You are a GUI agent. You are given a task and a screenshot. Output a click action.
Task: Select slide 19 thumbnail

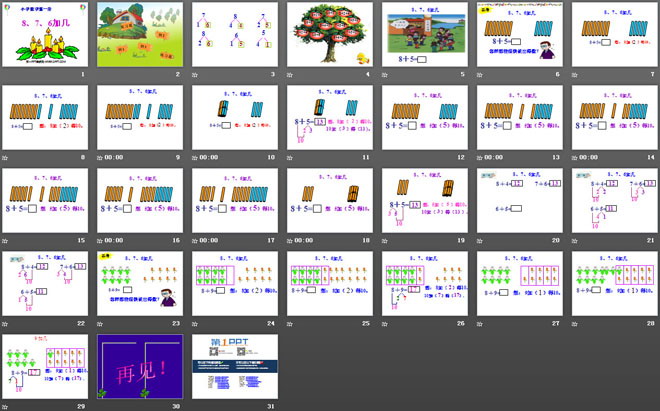(425, 200)
